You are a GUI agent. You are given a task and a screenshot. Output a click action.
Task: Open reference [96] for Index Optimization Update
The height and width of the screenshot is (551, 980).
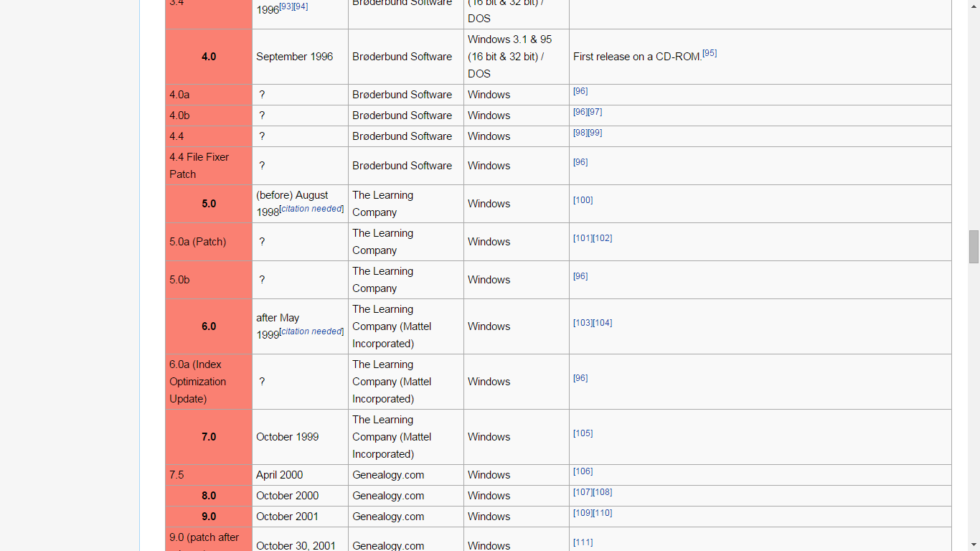point(580,377)
